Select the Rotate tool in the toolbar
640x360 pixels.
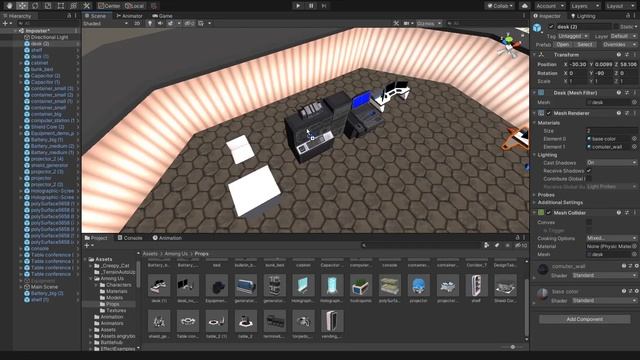point(35,6)
